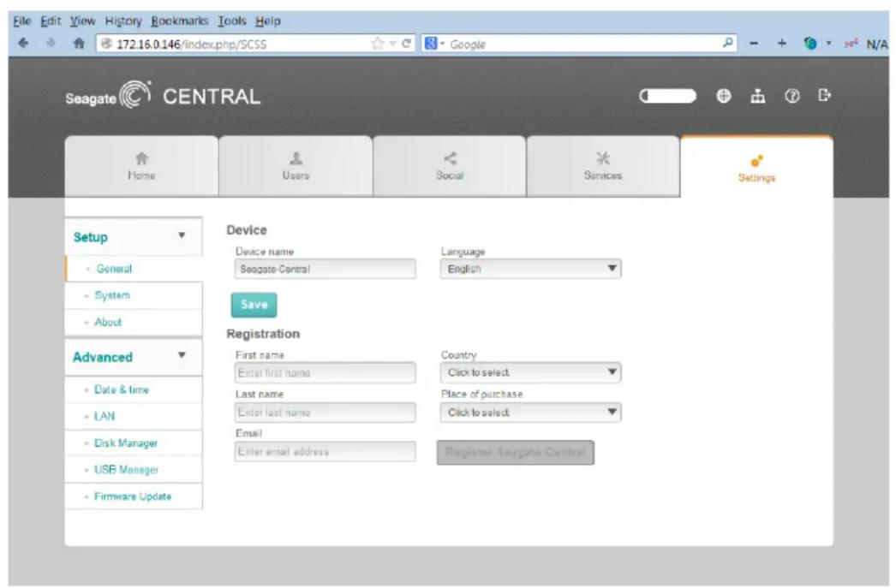Log out using the exit icon
Viewport: 896px width, 588px height.
point(824,95)
